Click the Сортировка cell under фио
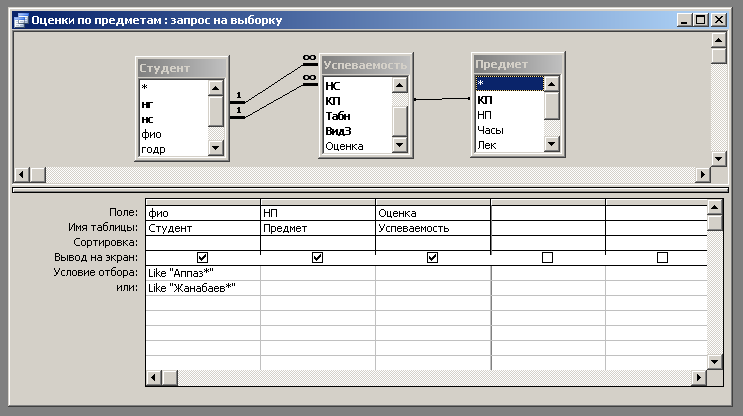The height and width of the screenshot is (416, 743). [203, 243]
